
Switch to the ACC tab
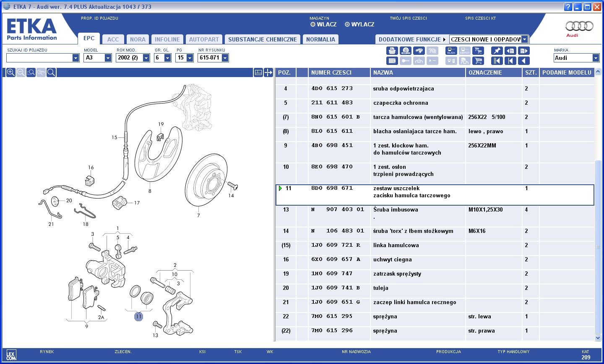pos(113,39)
